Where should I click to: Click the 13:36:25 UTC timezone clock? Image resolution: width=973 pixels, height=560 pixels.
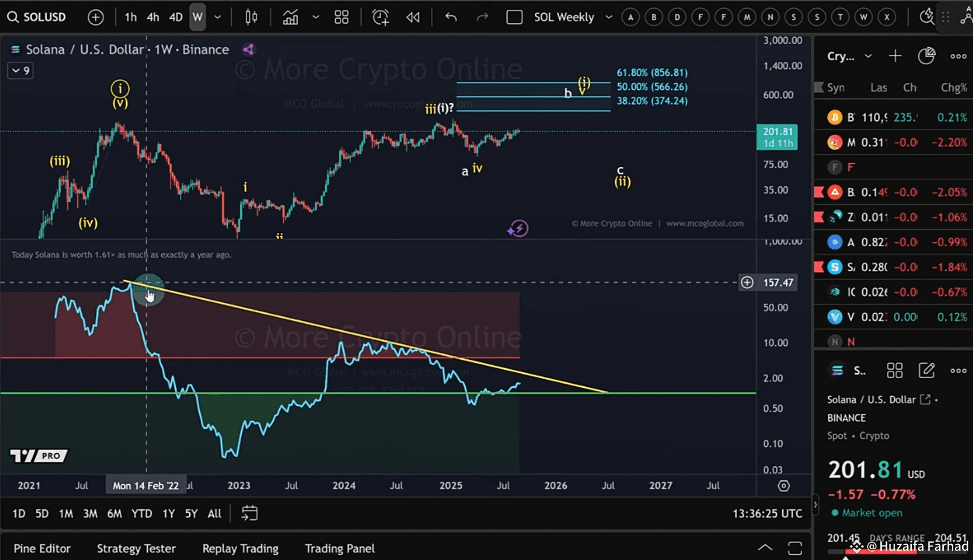767,513
